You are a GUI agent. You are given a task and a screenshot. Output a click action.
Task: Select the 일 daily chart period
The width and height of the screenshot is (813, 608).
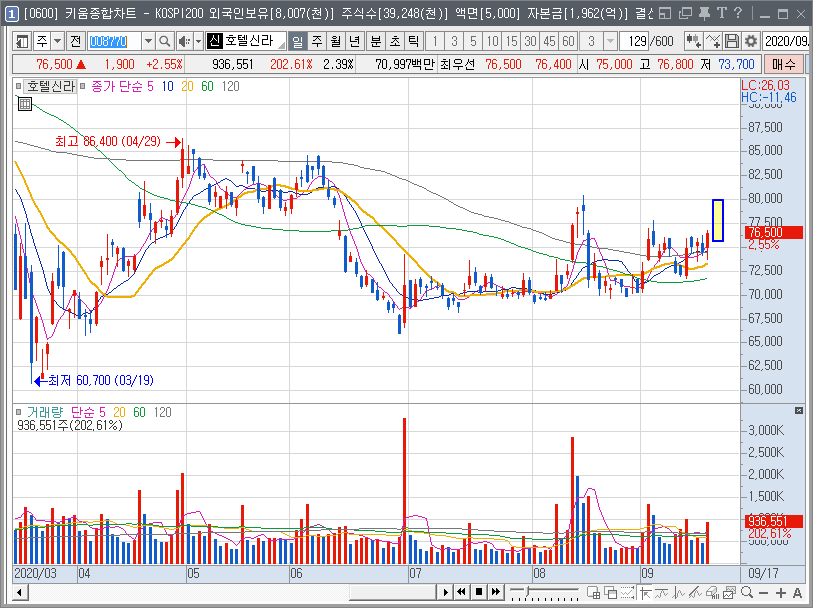298,40
